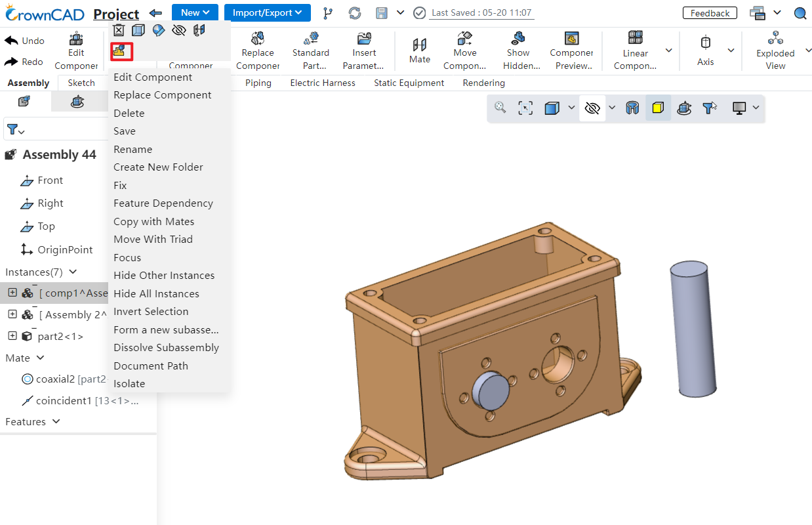Image resolution: width=812 pixels, height=525 pixels.
Task: Open the display style dropdown arrow beside blue cube
Action: tap(571, 108)
